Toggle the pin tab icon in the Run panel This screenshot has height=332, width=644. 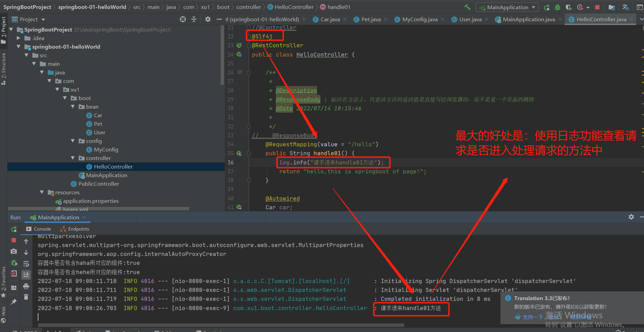[14, 302]
